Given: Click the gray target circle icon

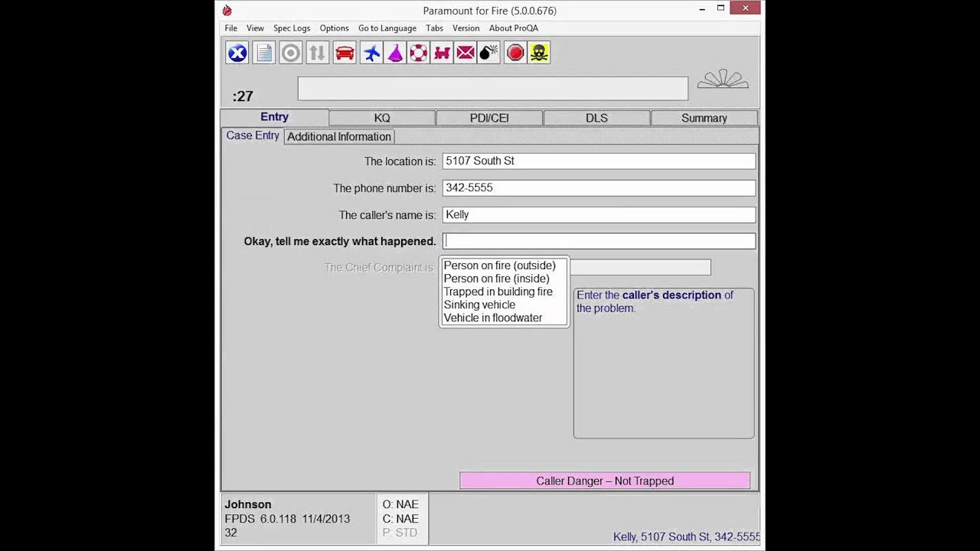Looking at the screenshot, I should pos(291,53).
